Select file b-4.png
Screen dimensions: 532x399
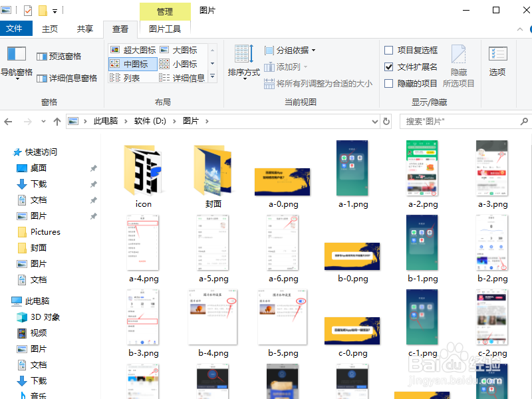213,323
